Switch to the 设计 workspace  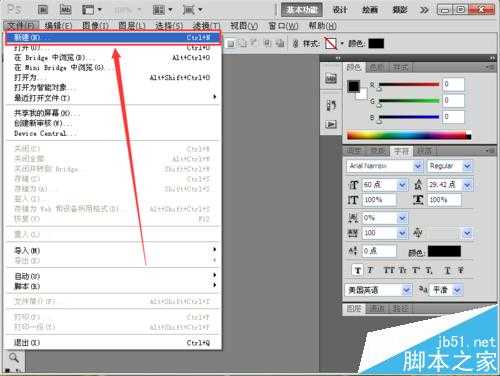pyautogui.click(x=340, y=10)
